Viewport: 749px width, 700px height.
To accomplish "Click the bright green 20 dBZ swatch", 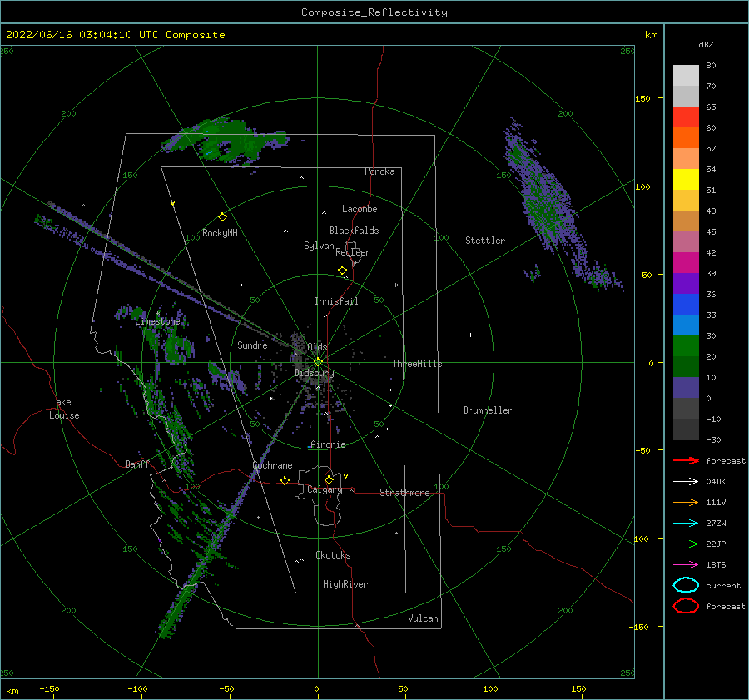I will [686, 346].
